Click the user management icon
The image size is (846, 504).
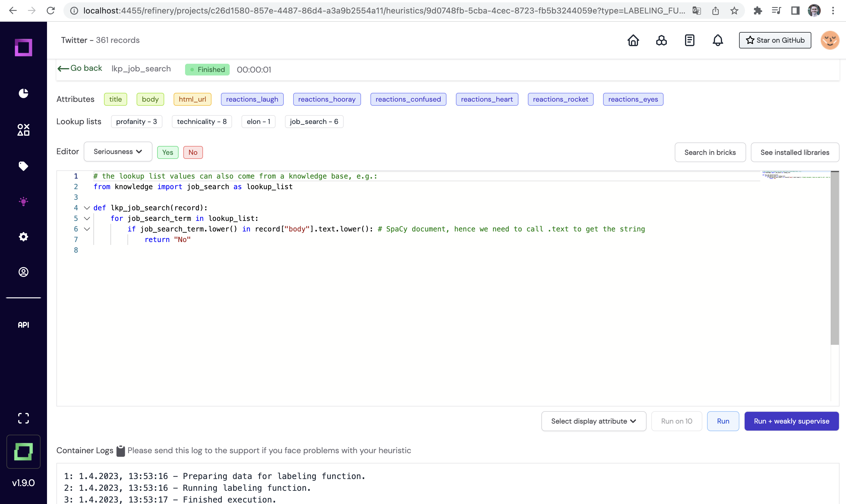(x=23, y=272)
